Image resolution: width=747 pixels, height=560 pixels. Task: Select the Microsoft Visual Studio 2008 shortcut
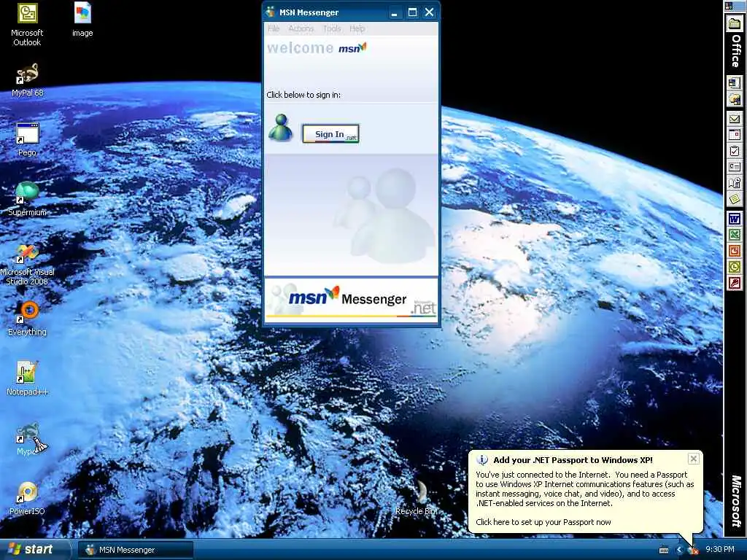[27, 265]
